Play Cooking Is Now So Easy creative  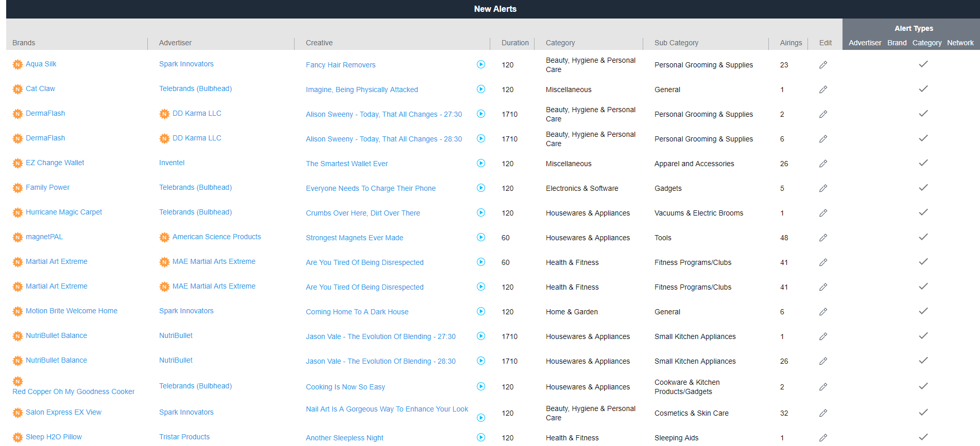[480, 386]
